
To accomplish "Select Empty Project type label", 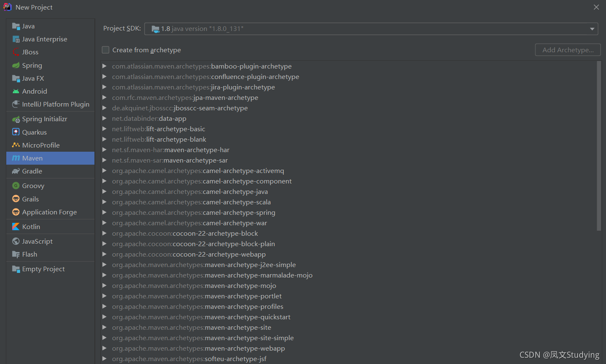I will coord(43,269).
